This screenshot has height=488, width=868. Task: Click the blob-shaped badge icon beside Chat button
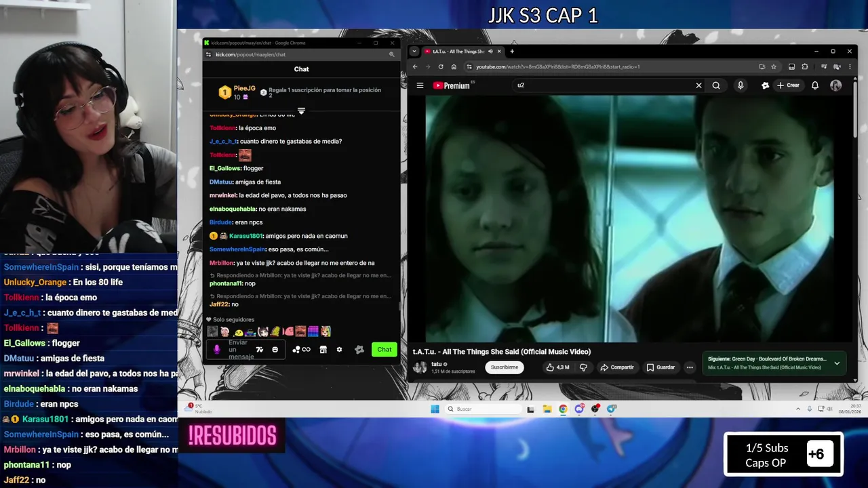[x=359, y=350]
